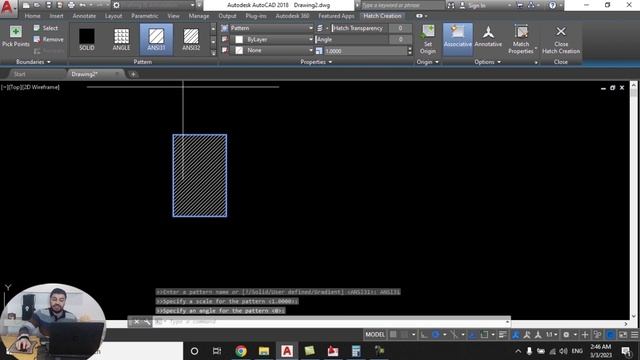The height and width of the screenshot is (360, 640).
Task: Choose the SOLID hatch pattern
Action: [x=87, y=39]
